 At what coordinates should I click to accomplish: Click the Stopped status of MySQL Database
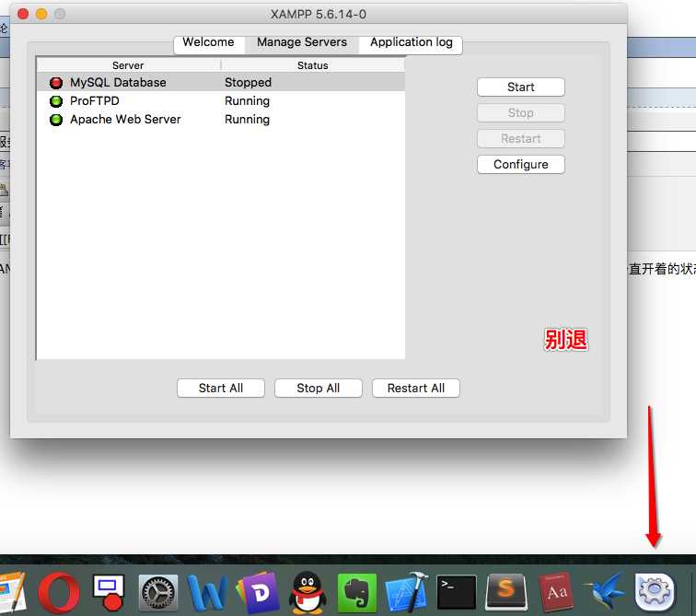point(248,82)
